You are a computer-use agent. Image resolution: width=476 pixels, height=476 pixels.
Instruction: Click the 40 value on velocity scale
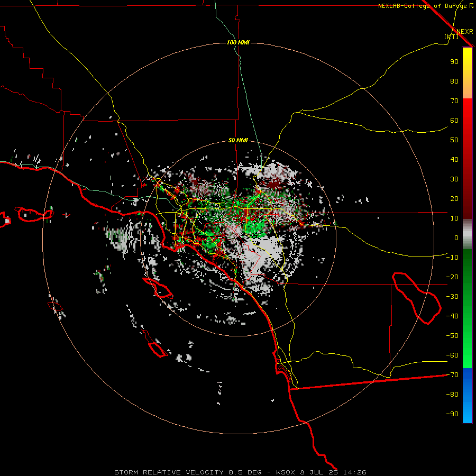[454, 159]
